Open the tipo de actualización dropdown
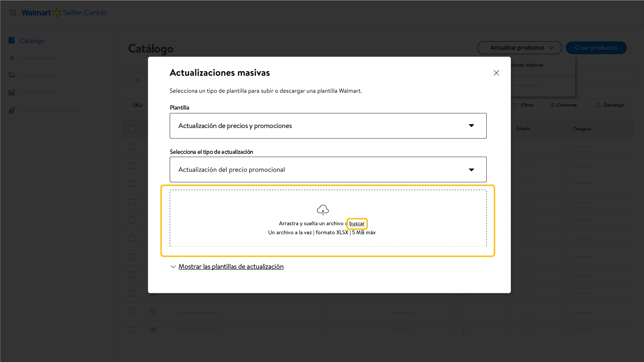 pyautogui.click(x=328, y=170)
